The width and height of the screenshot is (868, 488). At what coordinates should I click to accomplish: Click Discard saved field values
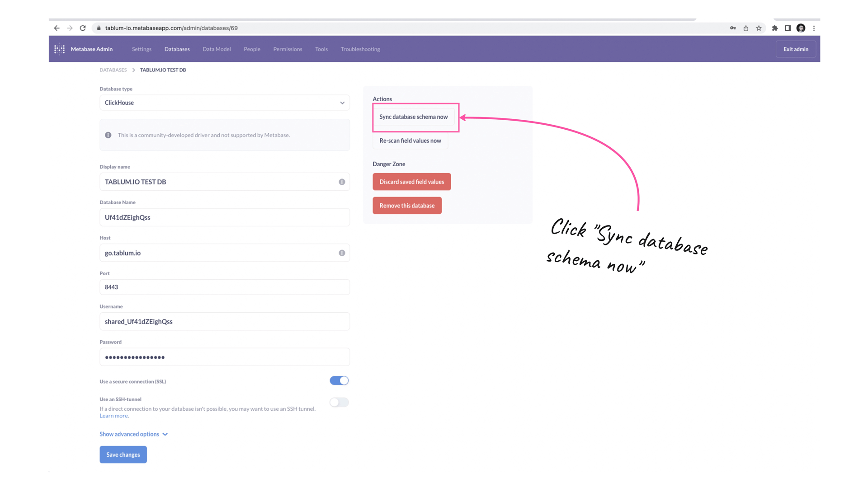click(411, 182)
